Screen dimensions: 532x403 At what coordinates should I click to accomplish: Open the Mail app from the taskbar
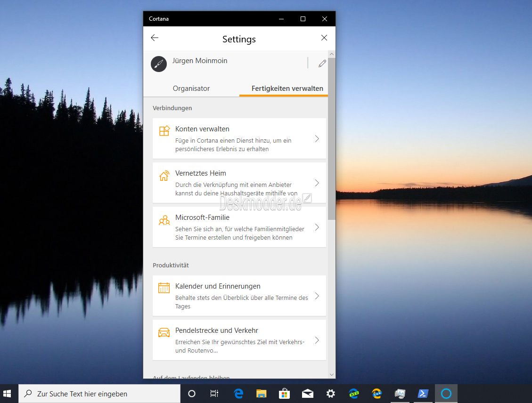(x=307, y=394)
